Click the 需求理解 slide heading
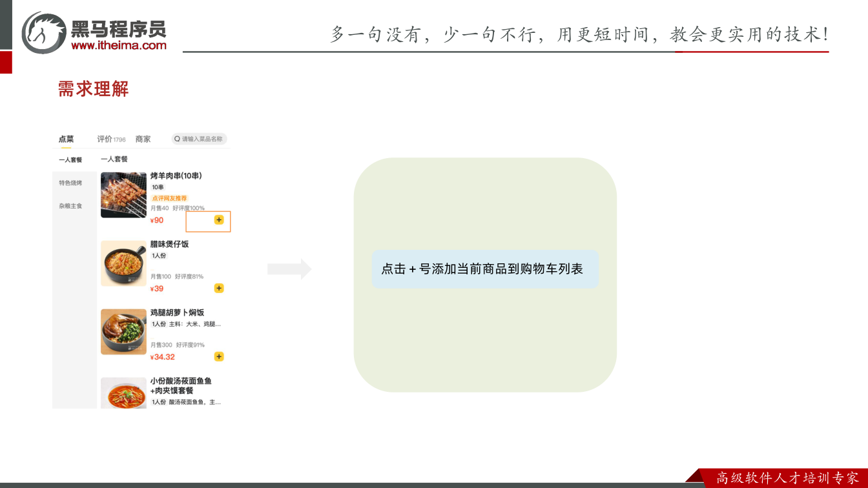Image resolution: width=868 pixels, height=488 pixels. (94, 89)
